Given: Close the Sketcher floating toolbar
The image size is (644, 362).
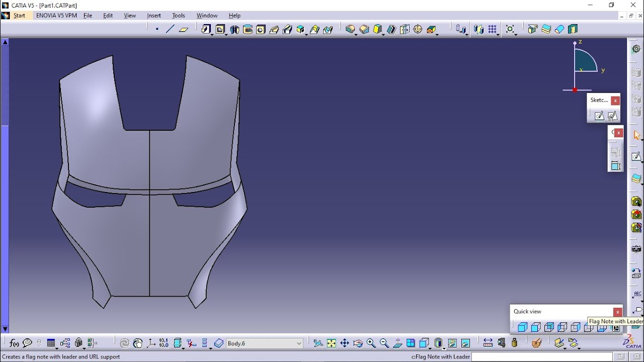Looking at the screenshot, I should 615,101.
